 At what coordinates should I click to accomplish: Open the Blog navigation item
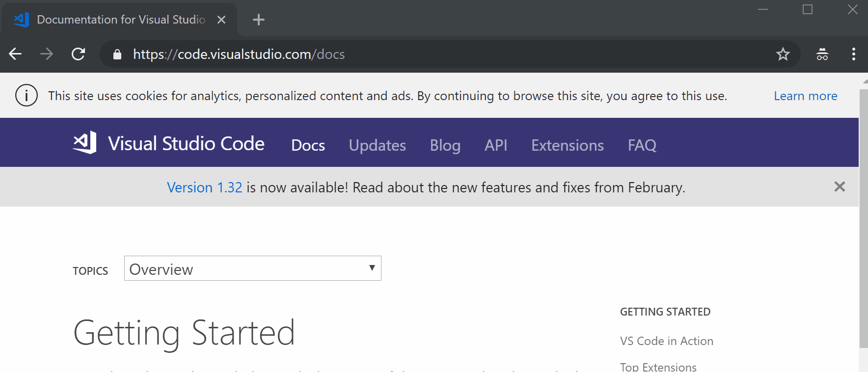coord(445,145)
